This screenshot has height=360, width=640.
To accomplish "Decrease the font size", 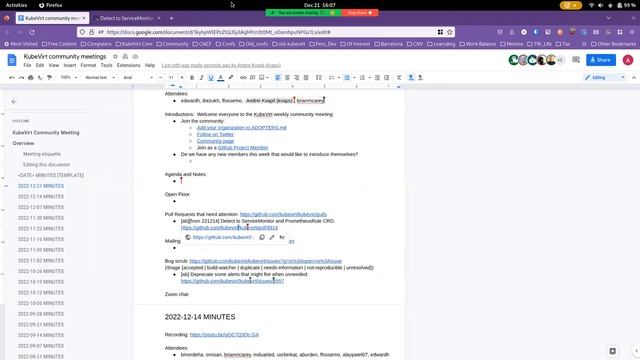I will pos(161,78).
